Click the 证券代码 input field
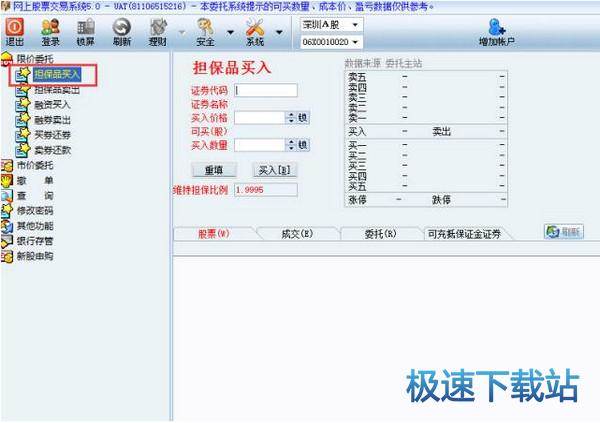 pos(266,90)
